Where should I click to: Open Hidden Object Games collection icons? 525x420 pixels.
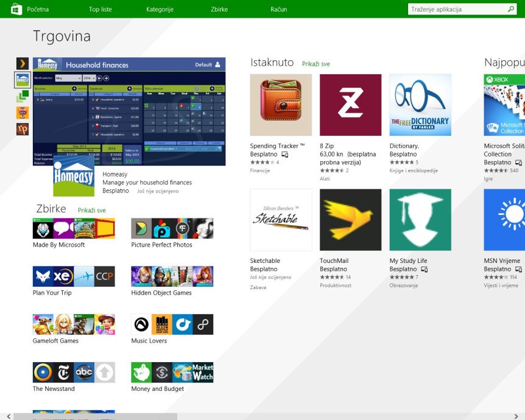pos(172,276)
